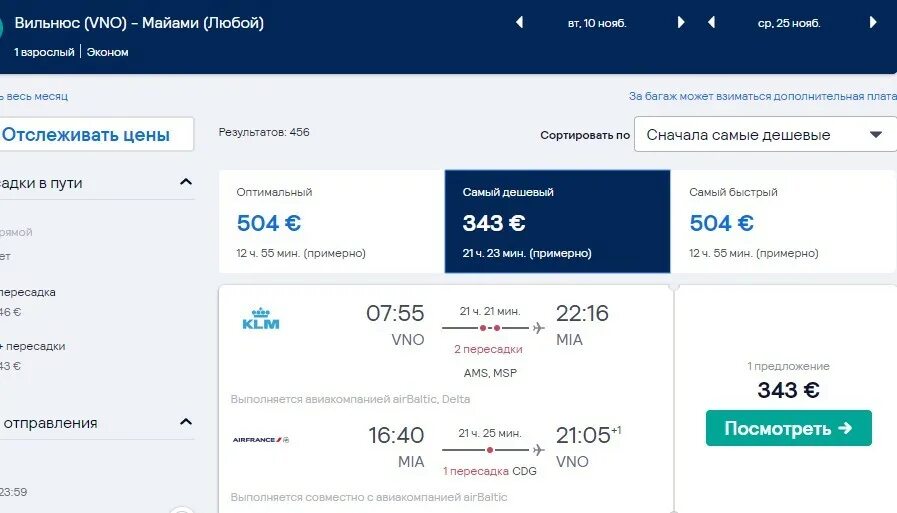Go to next departure date after 10 нояб.

(681, 22)
